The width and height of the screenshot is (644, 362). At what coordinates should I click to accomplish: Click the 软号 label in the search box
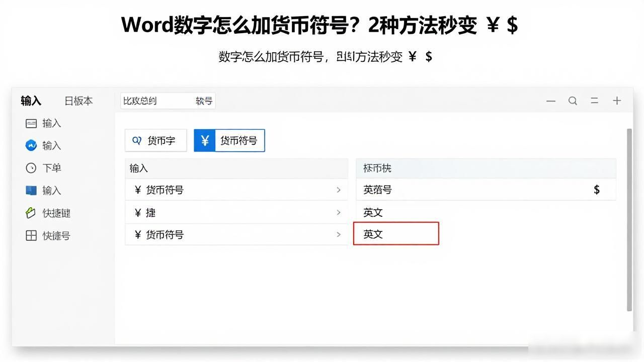click(204, 101)
